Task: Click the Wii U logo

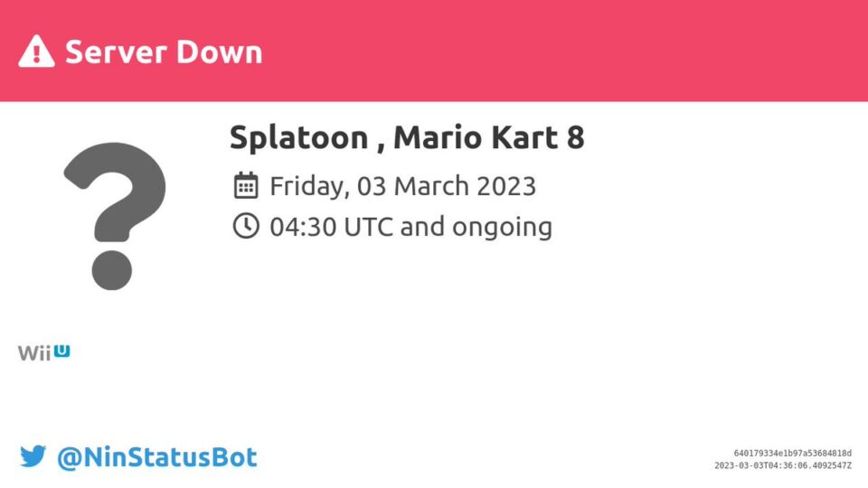Action: [43, 352]
